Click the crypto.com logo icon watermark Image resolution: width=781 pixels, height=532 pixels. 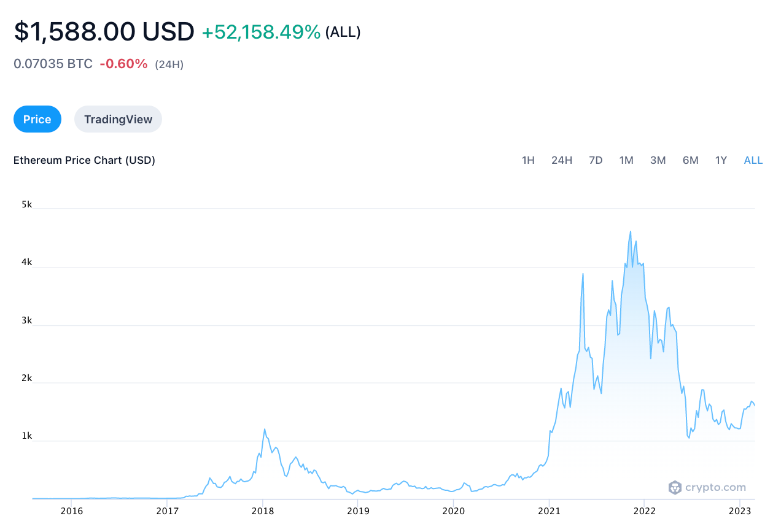click(x=675, y=488)
